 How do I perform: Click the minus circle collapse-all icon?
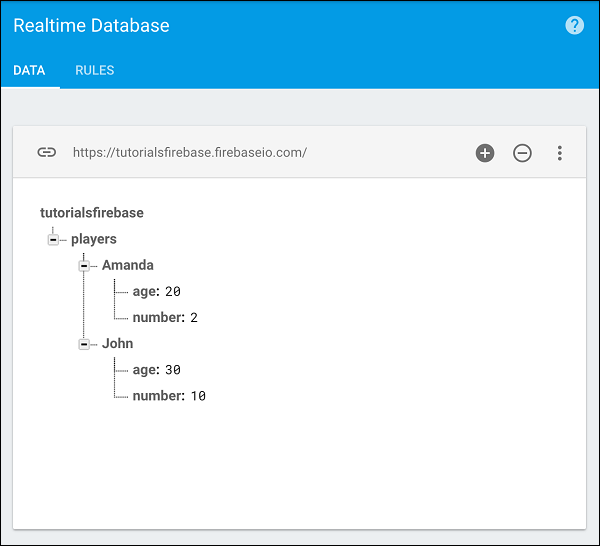522,153
